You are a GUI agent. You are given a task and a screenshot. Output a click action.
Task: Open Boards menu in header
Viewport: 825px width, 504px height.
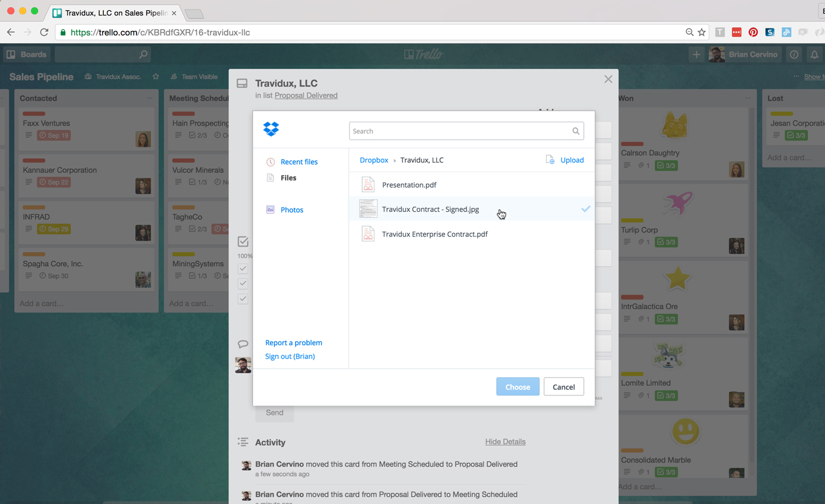click(x=27, y=55)
